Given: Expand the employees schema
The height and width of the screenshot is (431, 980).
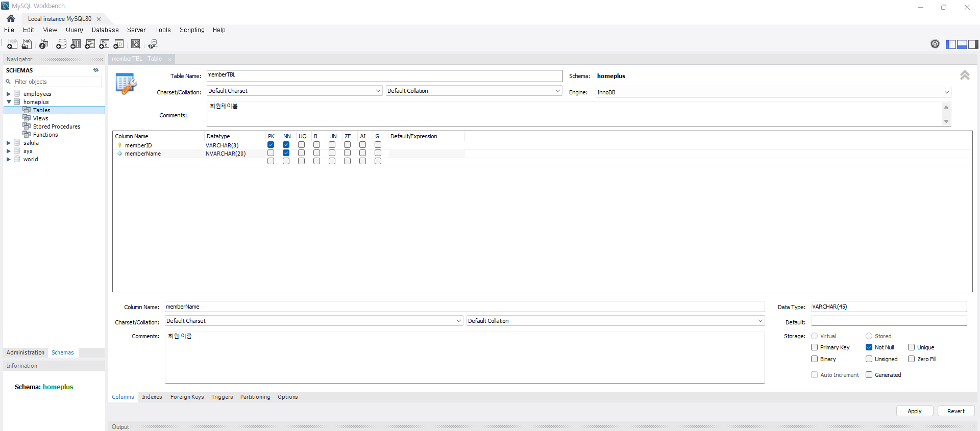Looking at the screenshot, I should tap(9, 94).
